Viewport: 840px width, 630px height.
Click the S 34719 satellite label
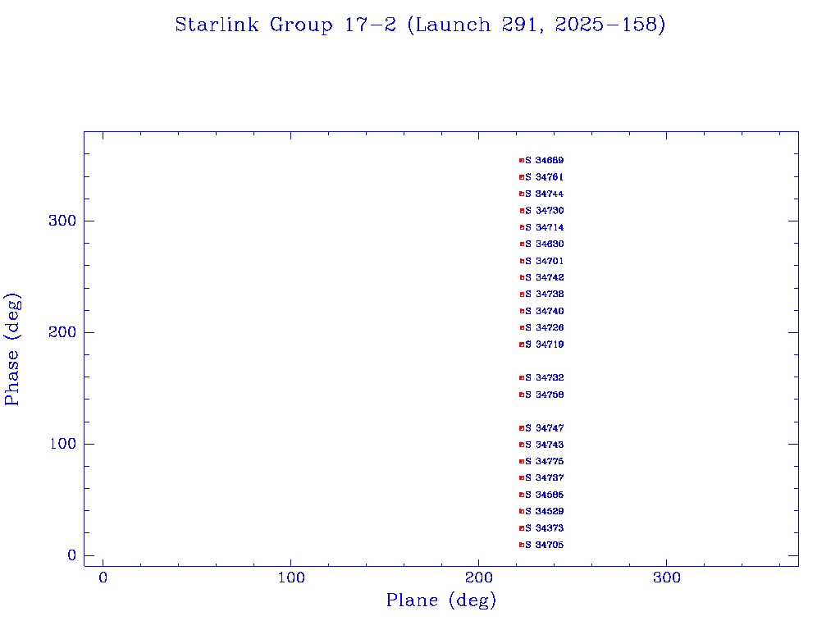tap(545, 345)
